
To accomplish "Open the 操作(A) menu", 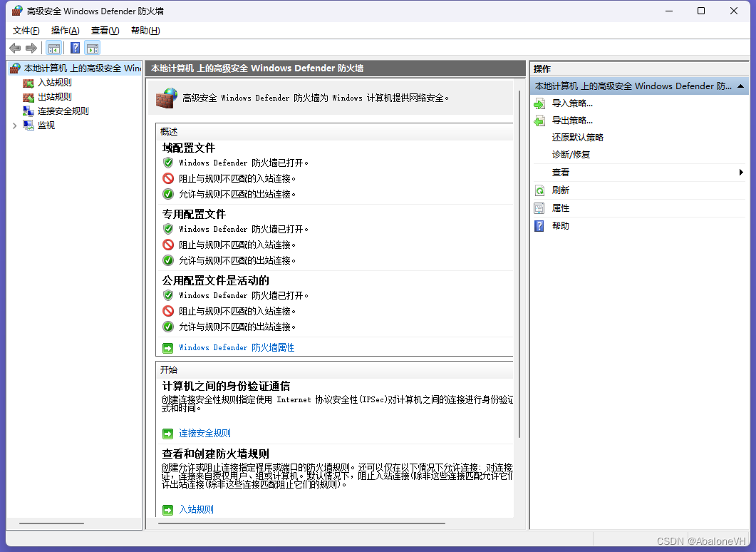I will pyautogui.click(x=65, y=31).
